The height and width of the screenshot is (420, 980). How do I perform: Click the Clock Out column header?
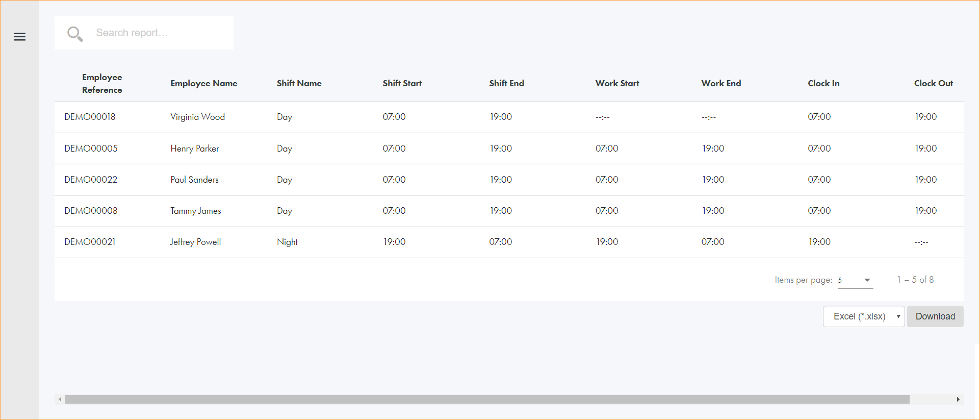pyautogui.click(x=933, y=83)
